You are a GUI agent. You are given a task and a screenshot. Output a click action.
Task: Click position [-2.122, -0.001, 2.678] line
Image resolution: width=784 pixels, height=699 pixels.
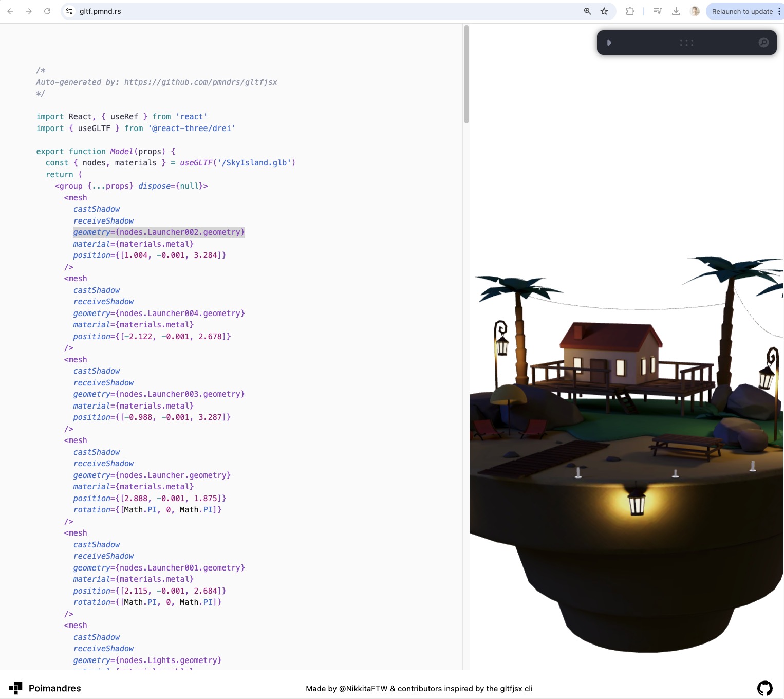152,337
